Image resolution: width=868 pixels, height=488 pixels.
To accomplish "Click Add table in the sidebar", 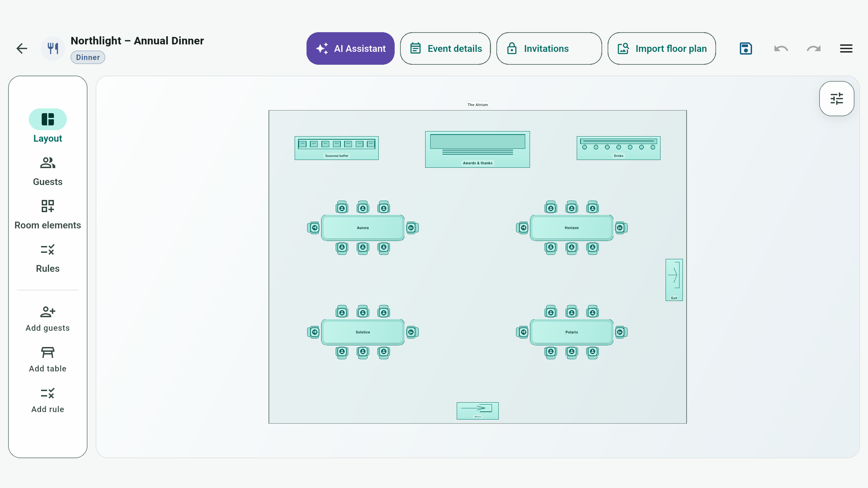I will [x=48, y=359].
